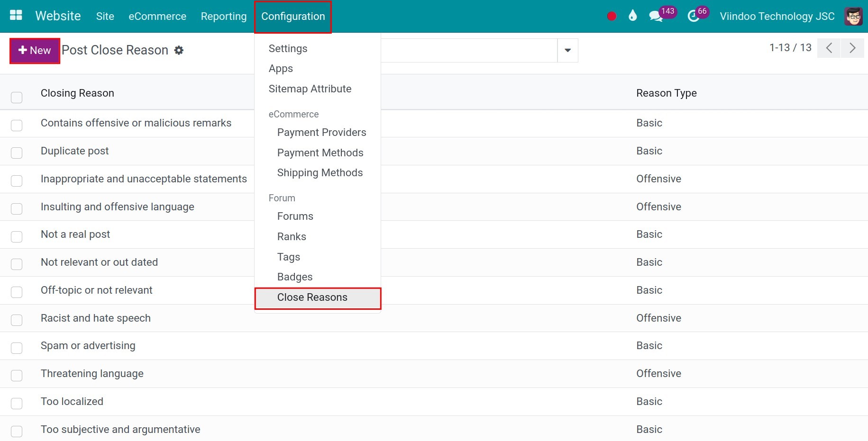Click in the search input field
This screenshot has height=441, width=868.
pos(468,50)
